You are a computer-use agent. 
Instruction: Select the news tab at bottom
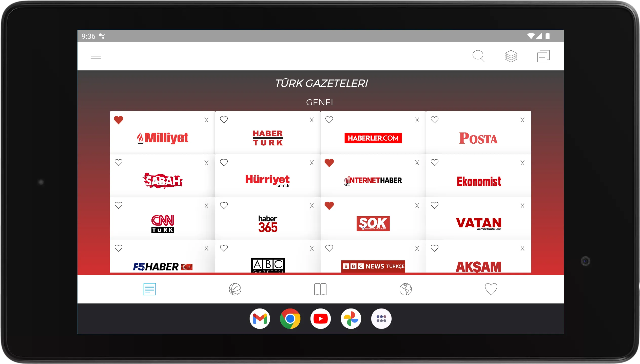[x=149, y=289]
